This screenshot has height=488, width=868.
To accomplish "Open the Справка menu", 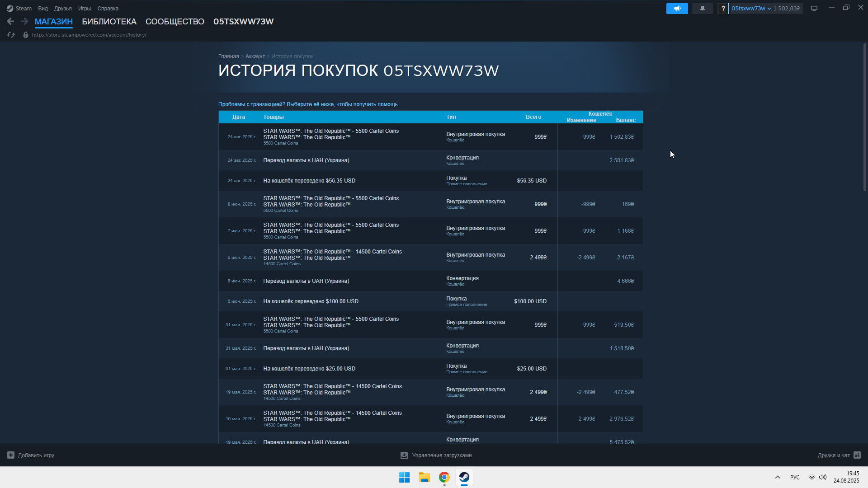I will [108, 9].
